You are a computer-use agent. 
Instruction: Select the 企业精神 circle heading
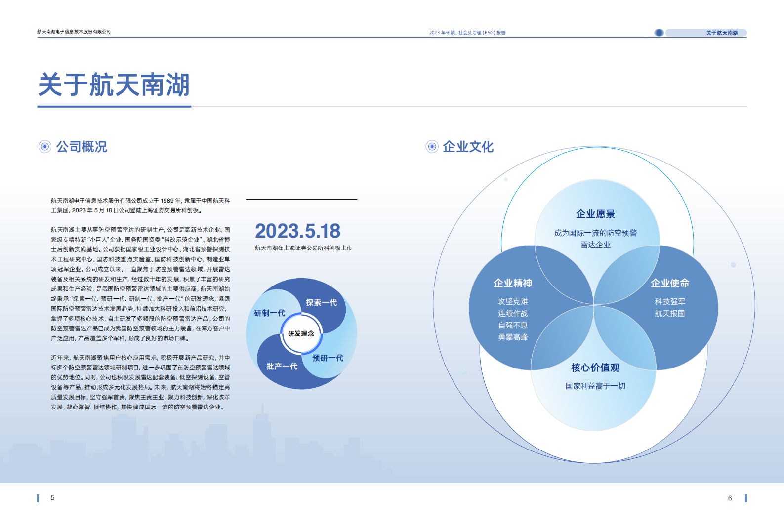(512, 284)
